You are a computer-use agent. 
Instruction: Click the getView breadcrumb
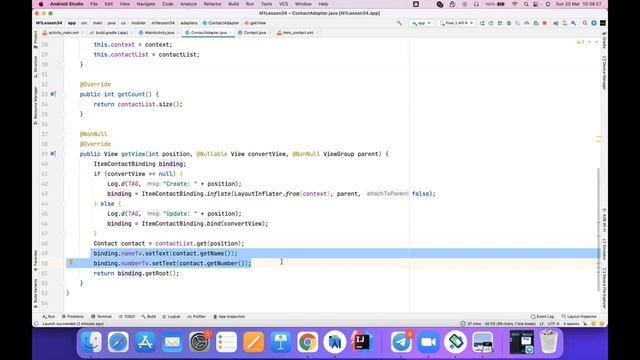point(255,23)
